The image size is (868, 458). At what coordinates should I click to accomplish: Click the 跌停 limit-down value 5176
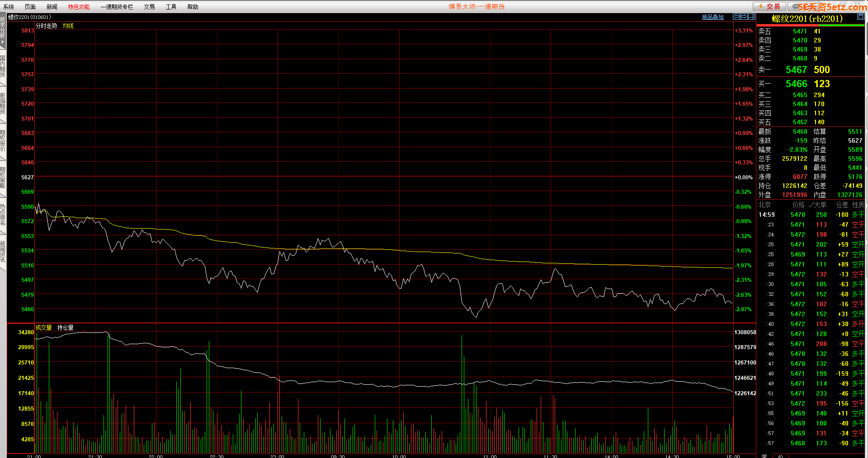[x=855, y=177]
